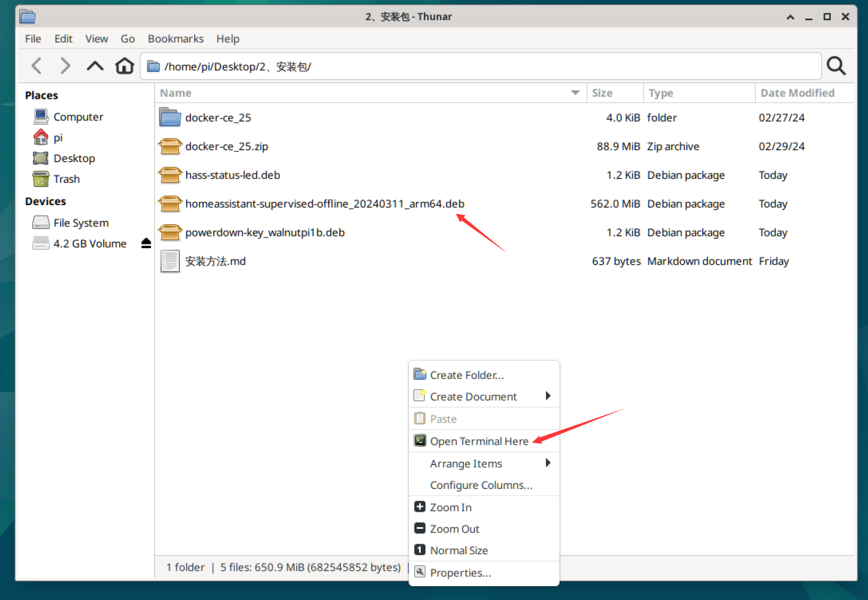This screenshot has width=868, height=600.
Task: Open the Go menu
Action: click(x=128, y=39)
